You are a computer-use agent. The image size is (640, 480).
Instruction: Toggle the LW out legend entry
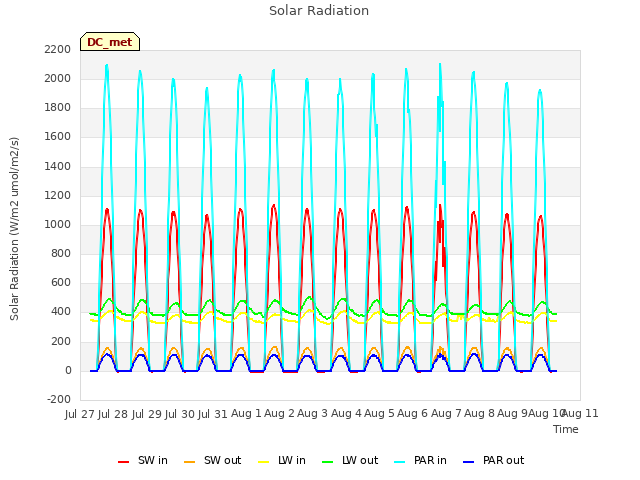[350, 460]
